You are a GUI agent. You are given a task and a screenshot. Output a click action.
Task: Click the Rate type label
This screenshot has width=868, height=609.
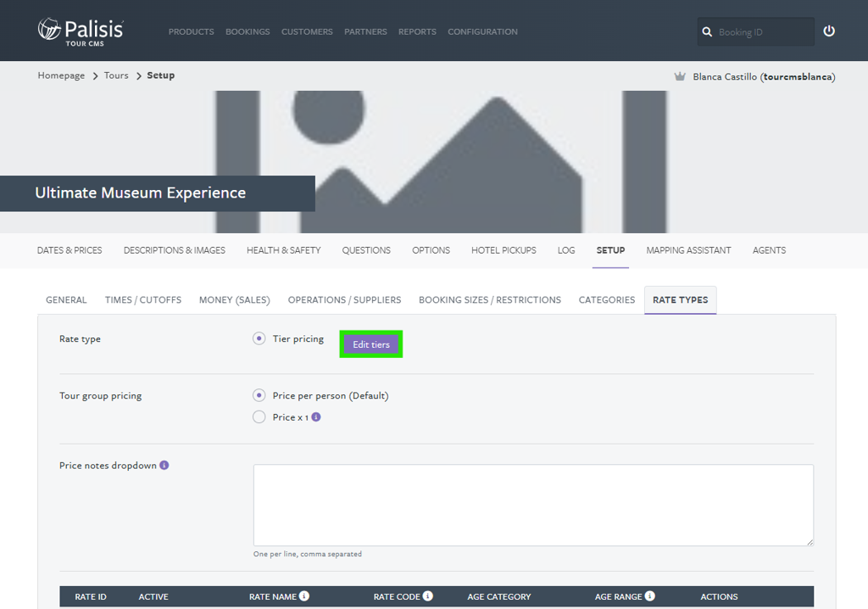click(80, 338)
